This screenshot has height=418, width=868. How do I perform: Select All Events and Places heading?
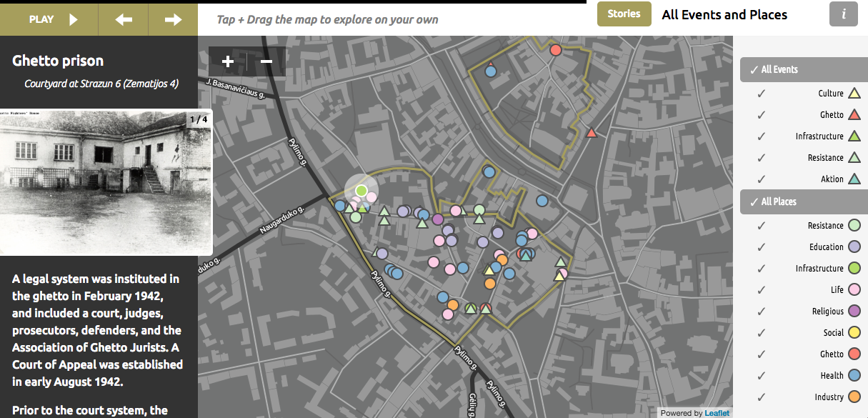pyautogui.click(x=724, y=14)
